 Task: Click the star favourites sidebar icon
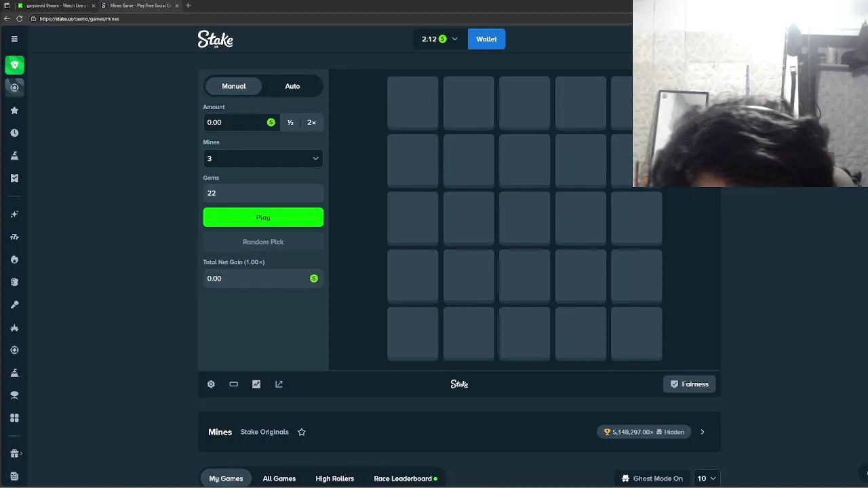14,110
